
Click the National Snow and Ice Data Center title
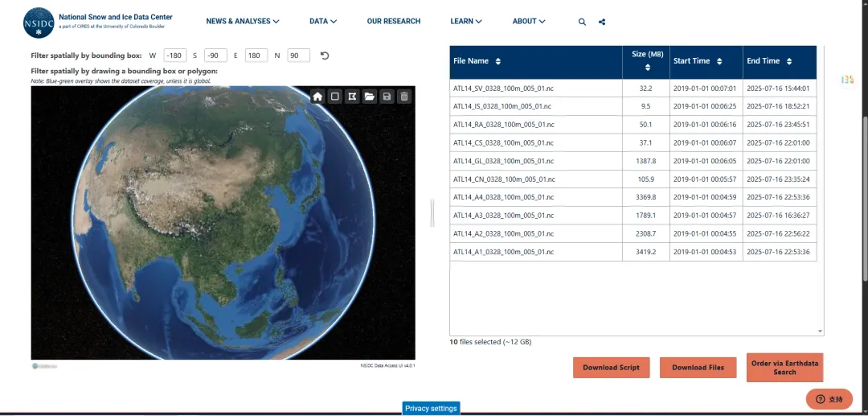tap(116, 17)
